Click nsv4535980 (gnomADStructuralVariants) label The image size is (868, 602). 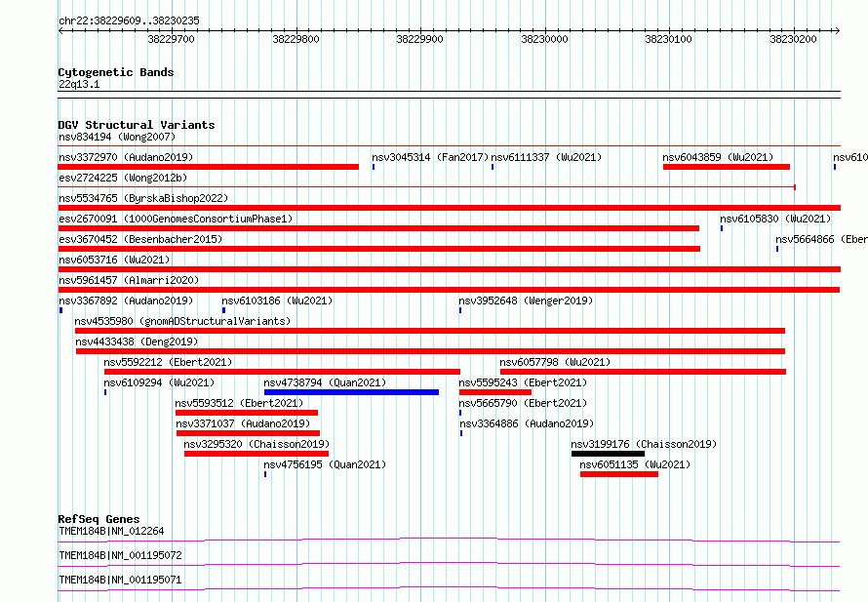tap(182, 321)
